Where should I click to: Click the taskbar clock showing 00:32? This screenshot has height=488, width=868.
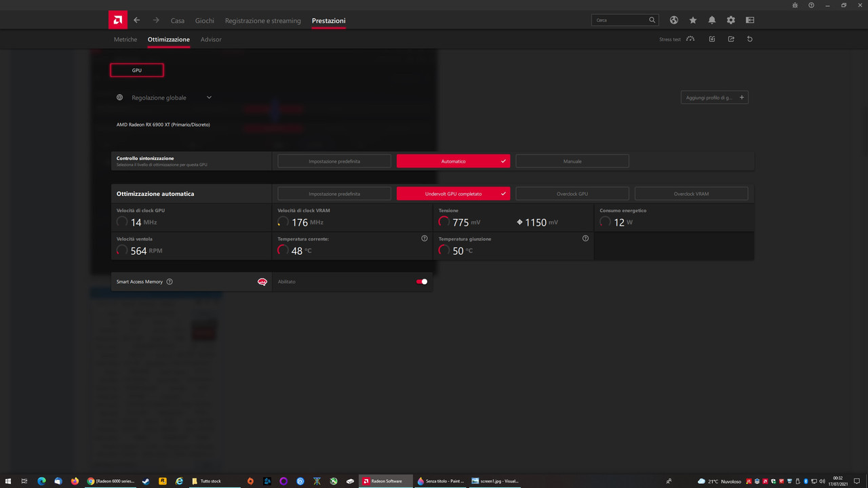(838, 481)
